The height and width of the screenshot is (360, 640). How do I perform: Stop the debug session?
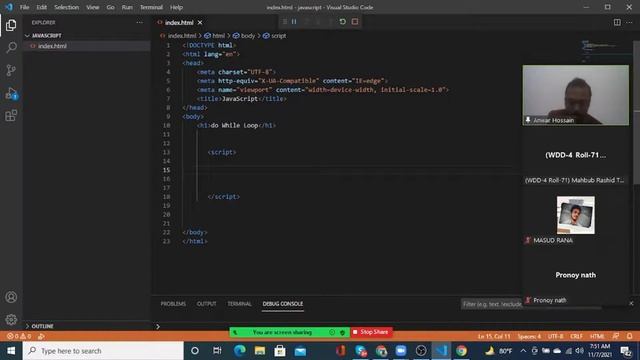[355, 22]
